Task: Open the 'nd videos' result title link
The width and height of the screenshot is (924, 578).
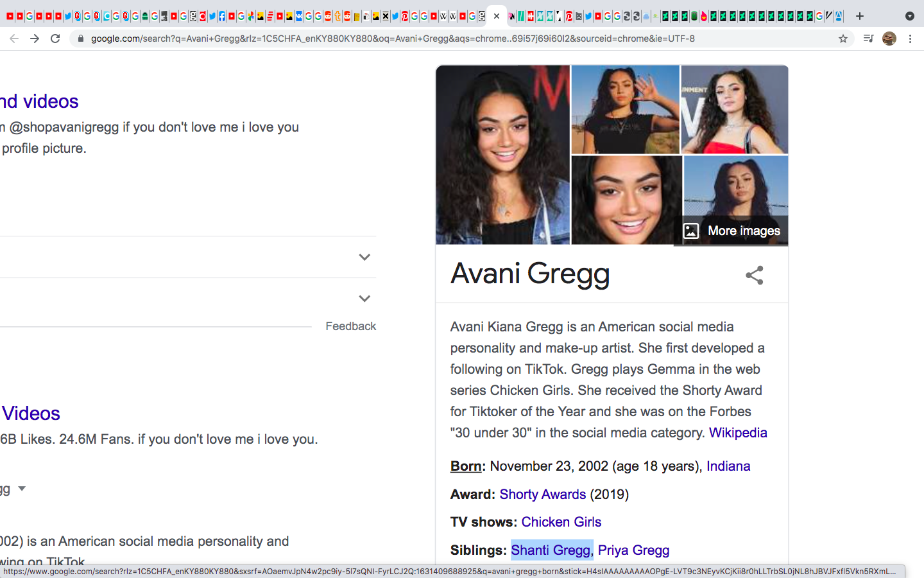Action: 39,101
